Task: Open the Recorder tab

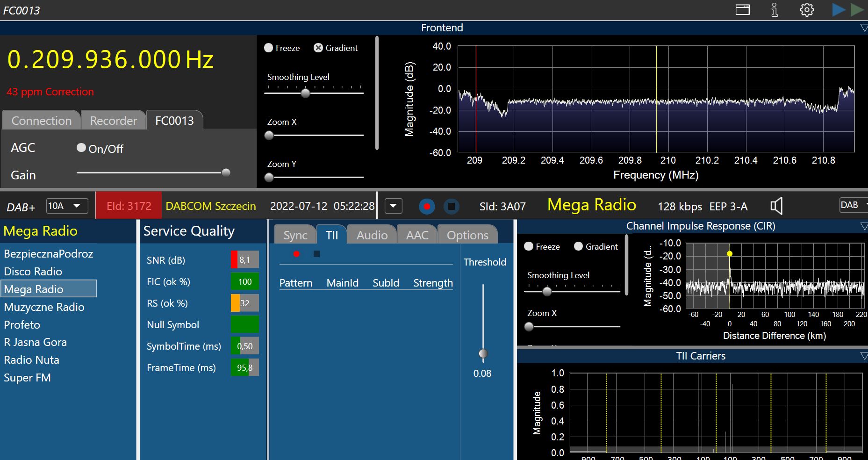Action: coord(113,121)
